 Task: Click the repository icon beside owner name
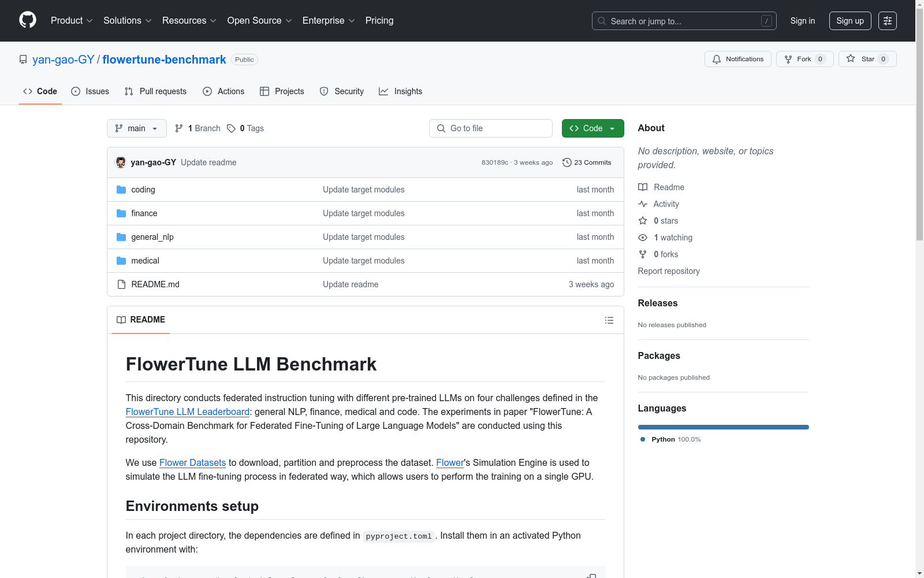click(x=23, y=60)
